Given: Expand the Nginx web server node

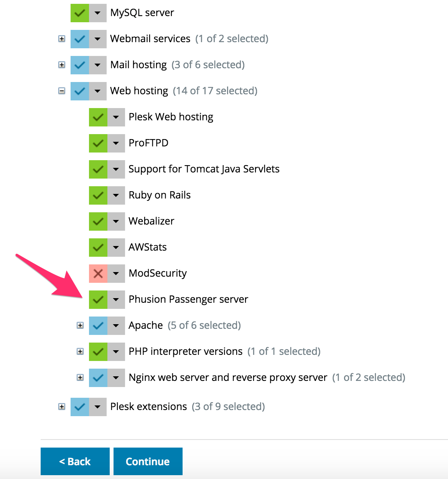Looking at the screenshot, I should click(80, 377).
